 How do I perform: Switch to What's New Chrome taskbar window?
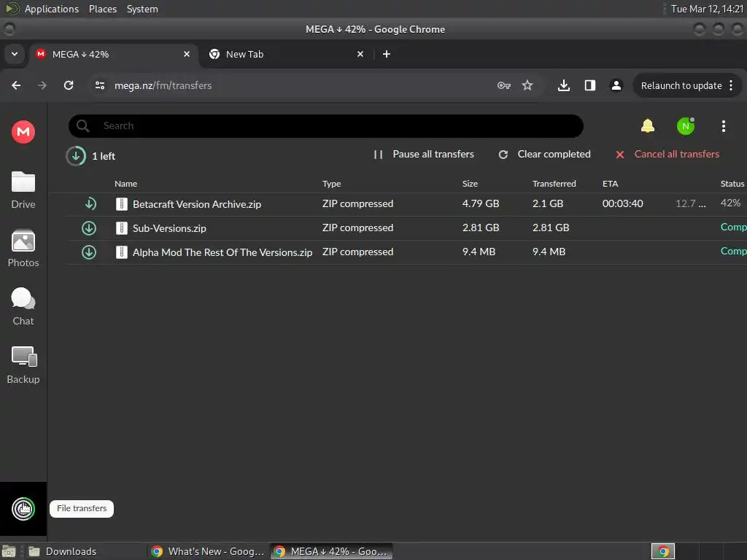[208, 551]
